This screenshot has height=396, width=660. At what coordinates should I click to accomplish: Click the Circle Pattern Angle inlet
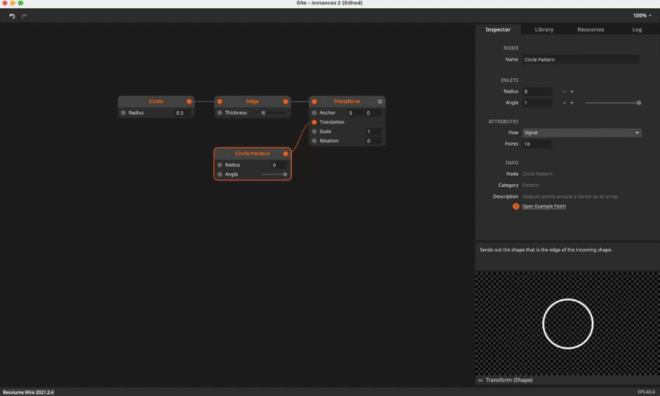pos(220,174)
